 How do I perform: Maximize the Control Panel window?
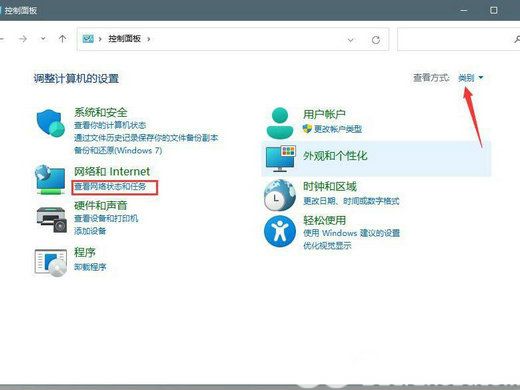click(x=494, y=10)
